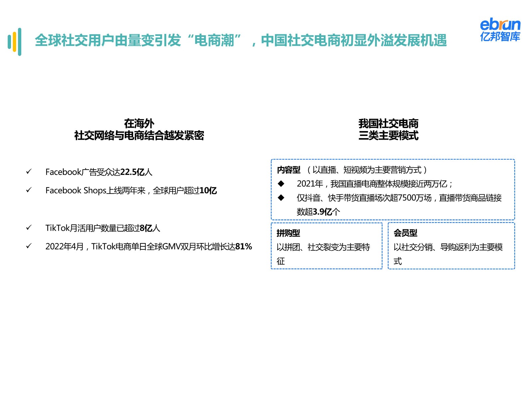Image resolution: width=532 pixels, height=399 pixels.
Task: Click the checkmark beside Facebook Shops line
Action: click(x=29, y=190)
